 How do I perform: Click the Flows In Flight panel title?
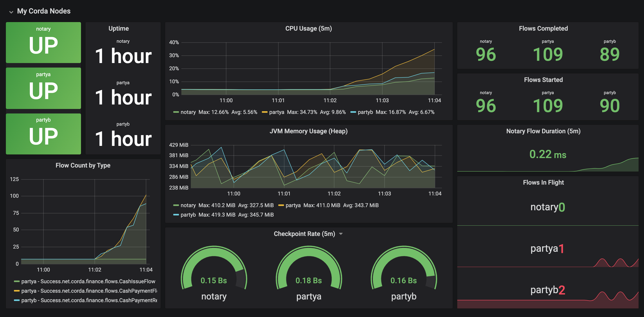pyautogui.click(x=543, y=182)
